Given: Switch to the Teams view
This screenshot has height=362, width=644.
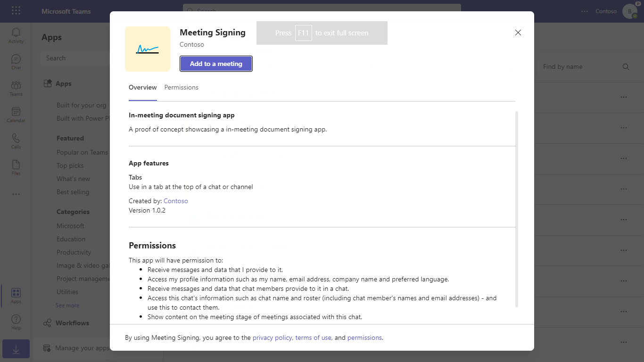Looking at the screenshot, I should (16, 87).
